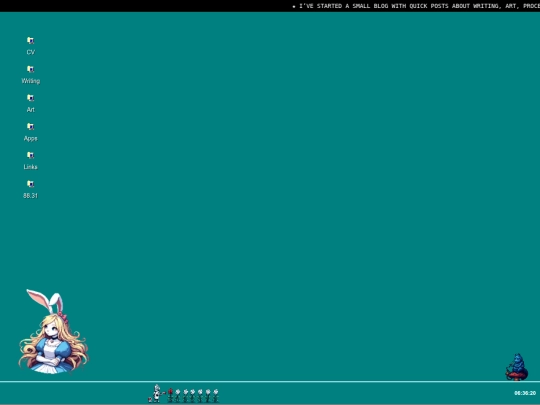Click the taskbar clock reading 06:36:20

(x=525, y=393)
